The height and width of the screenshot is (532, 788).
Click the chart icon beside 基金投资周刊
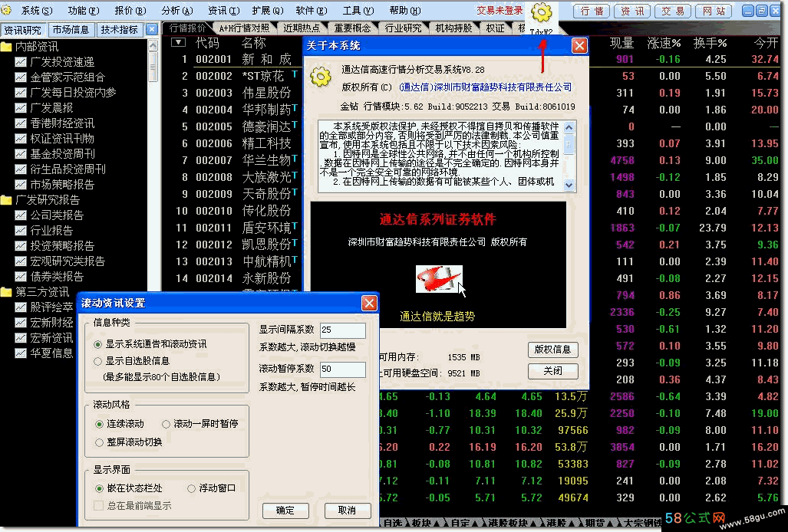tap(21, 153)
